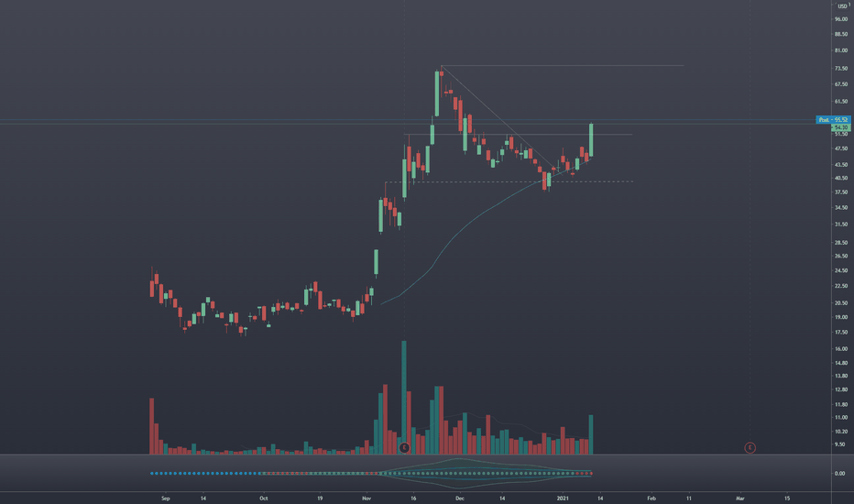The width and height of the screenshot is (854, 504).
Task: Click the 14.80 price axis label
Action: pyautogui.click(x=841, y=363)
